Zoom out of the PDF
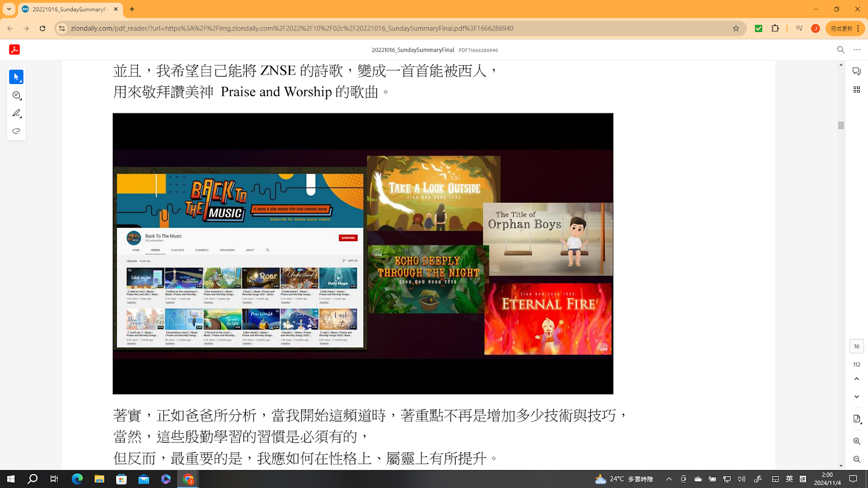Screen dimensions: 868x488 (857, 459)
